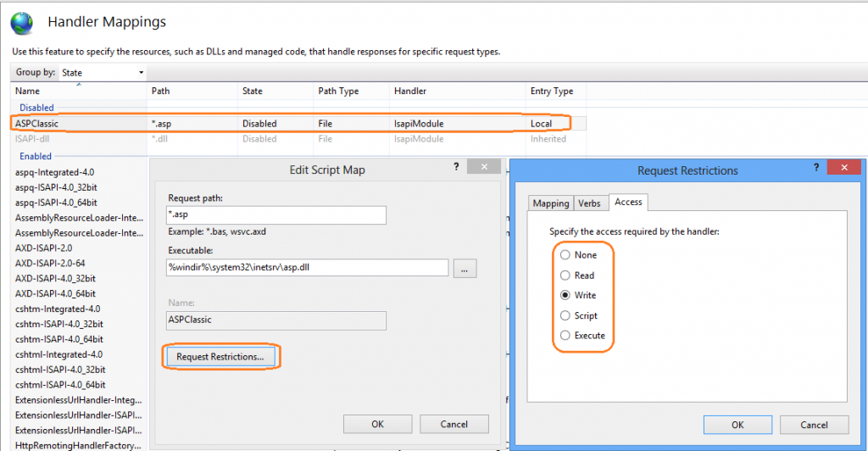
Task: Select AXD-ISAPI-2.0 handler entry
Action: (x=44, y=248)
